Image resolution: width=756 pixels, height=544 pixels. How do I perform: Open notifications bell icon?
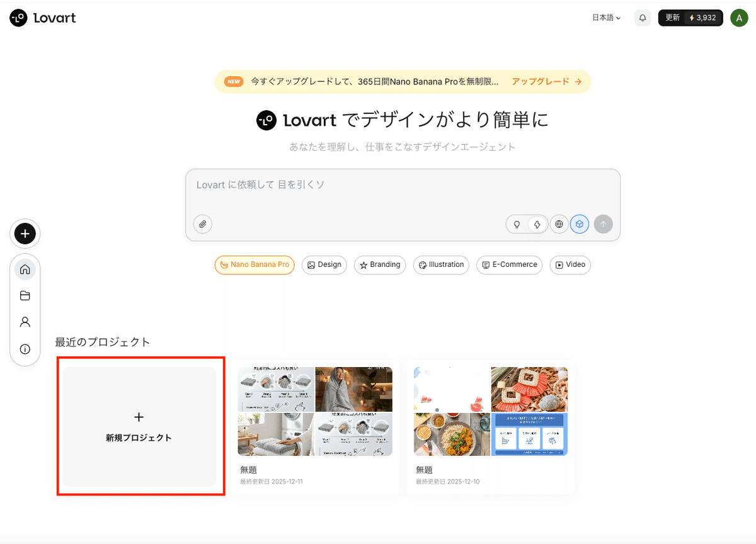coord(643,18)
